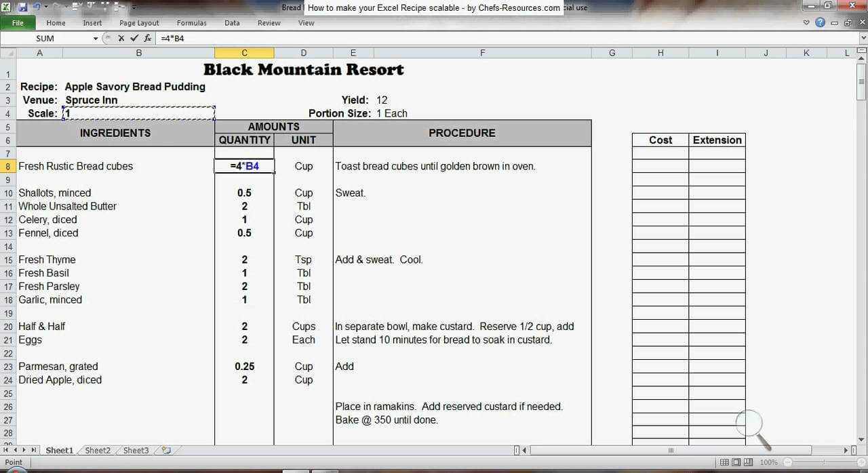Image resolution: width=868 pixels, height=473 pixels.
Task: Switch to Page Layout view in status bar
Action: (x=736, y=463)
